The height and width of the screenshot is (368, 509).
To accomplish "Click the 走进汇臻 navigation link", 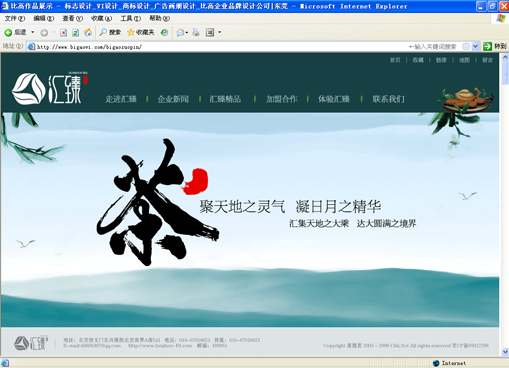I will click(121, 99).
